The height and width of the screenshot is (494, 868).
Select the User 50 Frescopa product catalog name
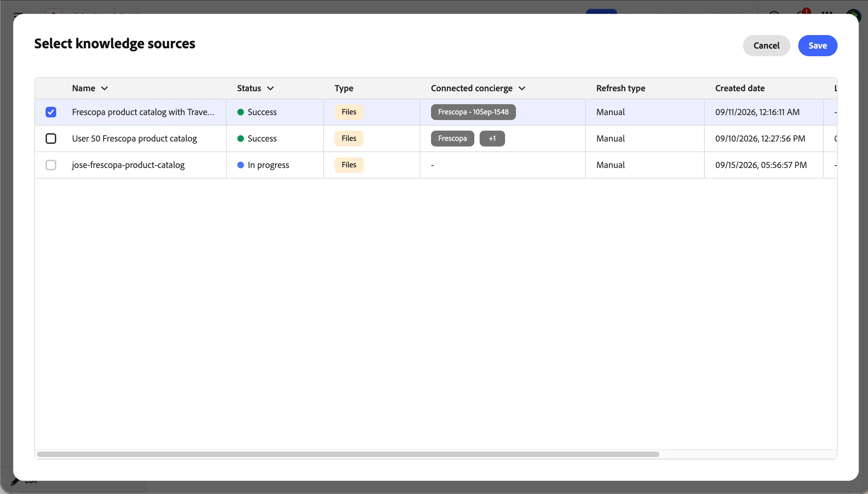134,139
